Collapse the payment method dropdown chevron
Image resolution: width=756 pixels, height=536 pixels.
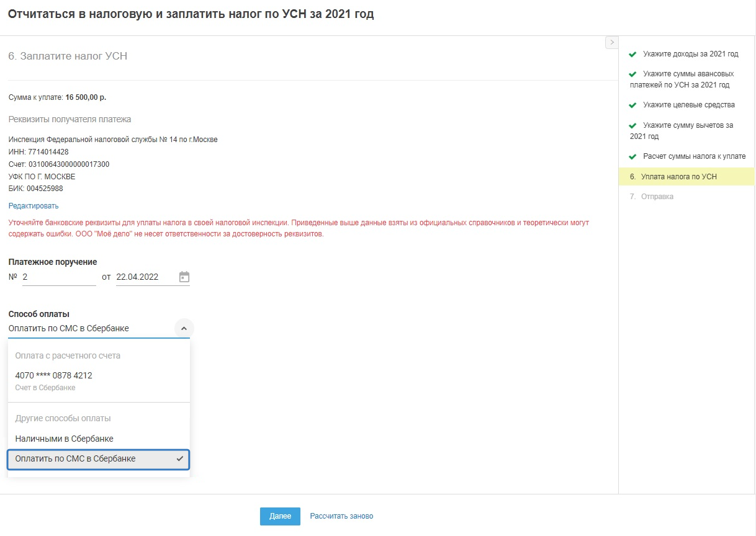[x=184, y=328]
